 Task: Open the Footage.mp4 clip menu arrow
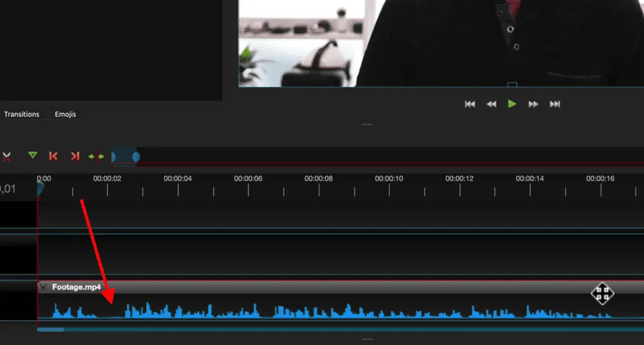[x=44, y=287]
